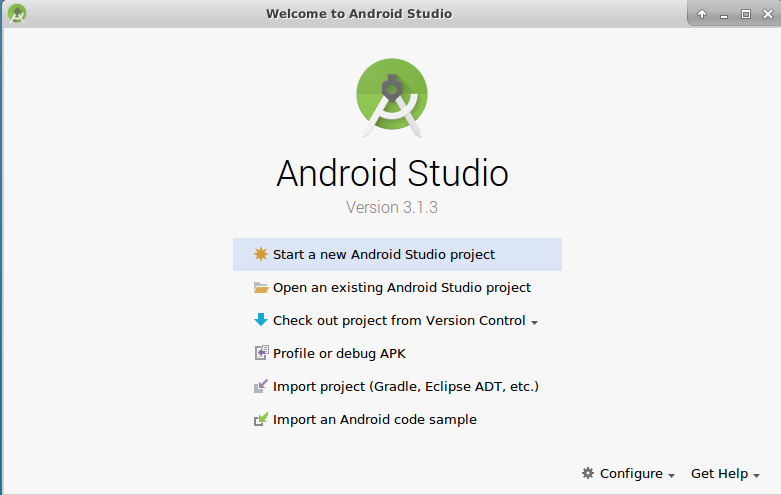Open an existing Android Studio project
Viewport: 781px width, 495px height.
pos(397,287)
